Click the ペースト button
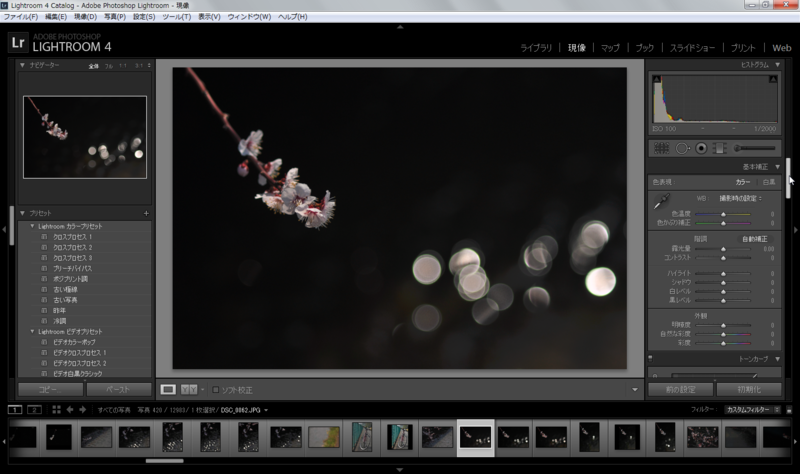800x474 pixels. click(x=119, y=389)
